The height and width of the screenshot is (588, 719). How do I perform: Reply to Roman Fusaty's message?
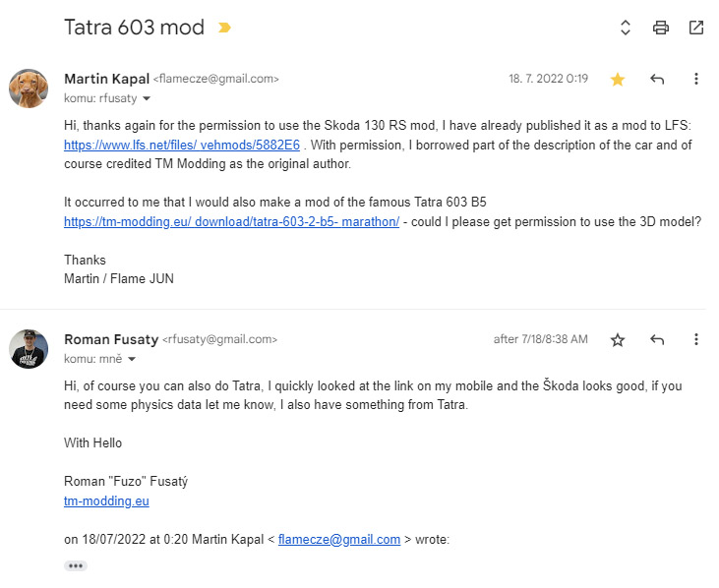point(657,339)
